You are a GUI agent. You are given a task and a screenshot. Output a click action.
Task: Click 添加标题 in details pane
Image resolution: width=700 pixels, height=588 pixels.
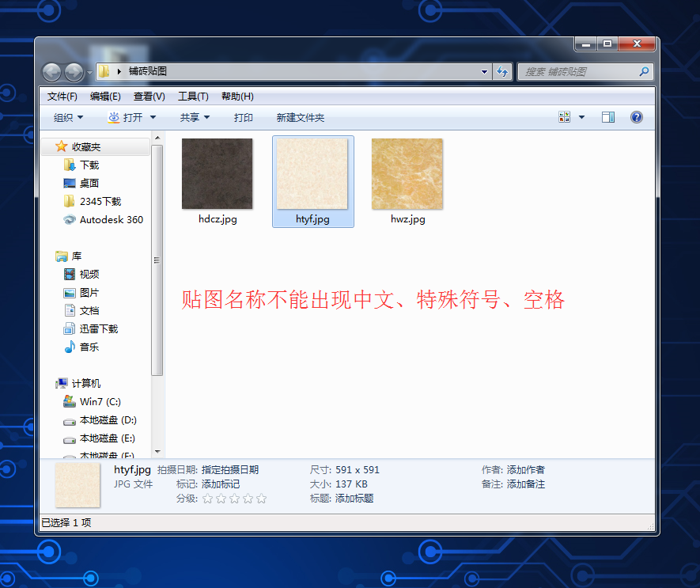(354, 499)
